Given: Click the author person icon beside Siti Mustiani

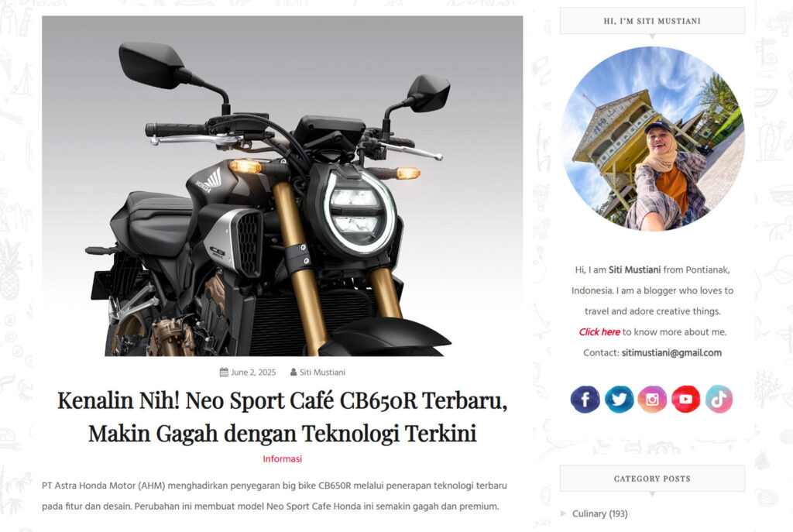Looking at the screenshot, I should tap(294, 372).
